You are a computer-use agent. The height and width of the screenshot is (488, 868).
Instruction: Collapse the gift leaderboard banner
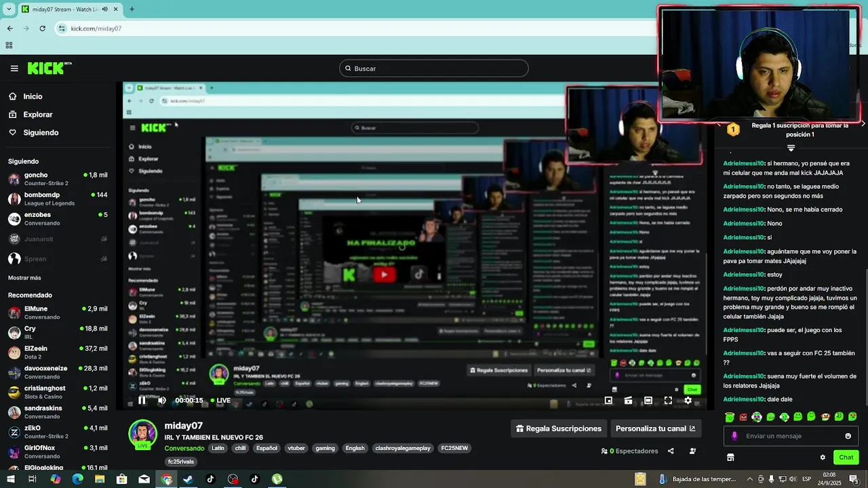[x=791, y=148]
